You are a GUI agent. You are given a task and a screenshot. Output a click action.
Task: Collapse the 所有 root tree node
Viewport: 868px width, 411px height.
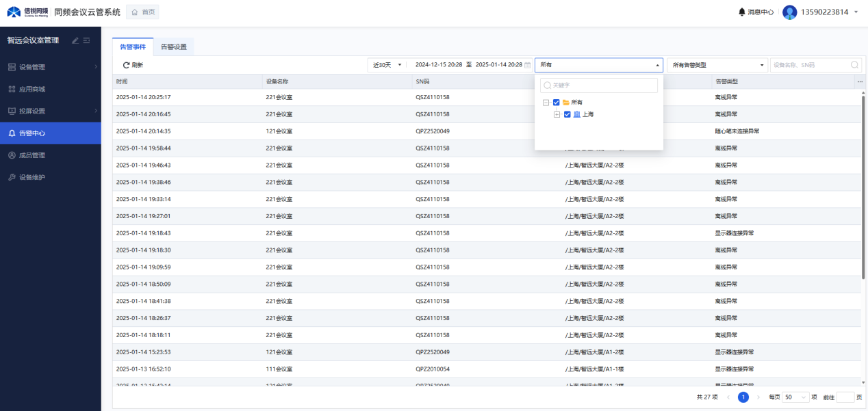click(x=546, y=103)
